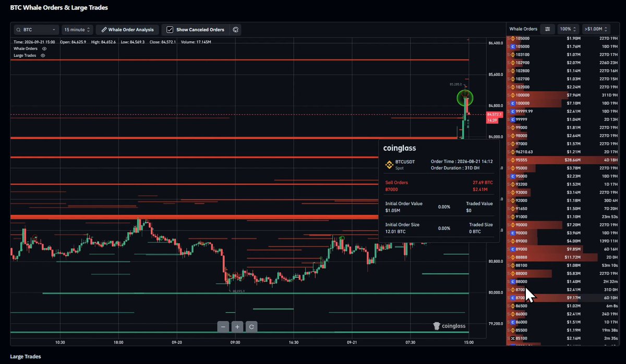Uncheck the Show Canceled Orders checkbox

170,30
